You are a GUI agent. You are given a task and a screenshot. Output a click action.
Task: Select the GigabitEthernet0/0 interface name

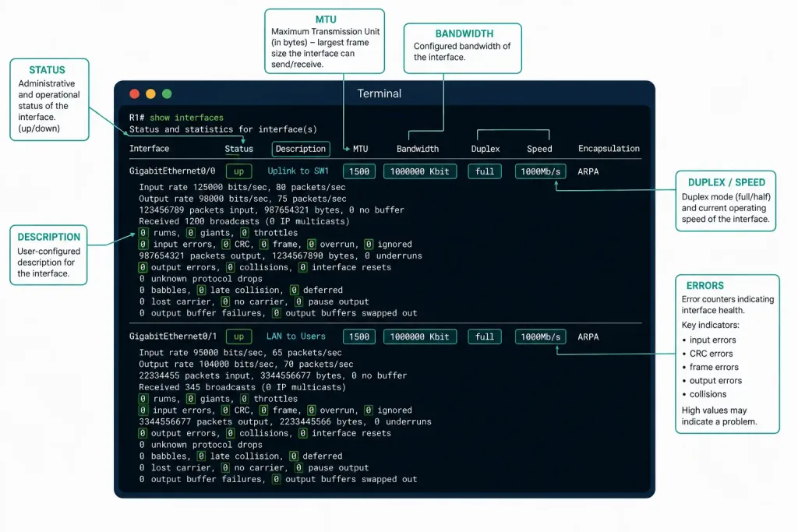point(172,171)
